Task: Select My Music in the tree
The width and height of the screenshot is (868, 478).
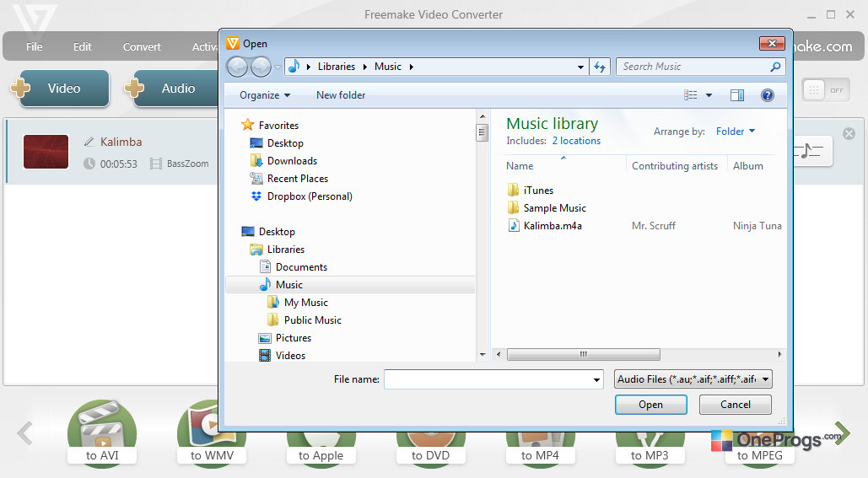Action: pos(305,302)
